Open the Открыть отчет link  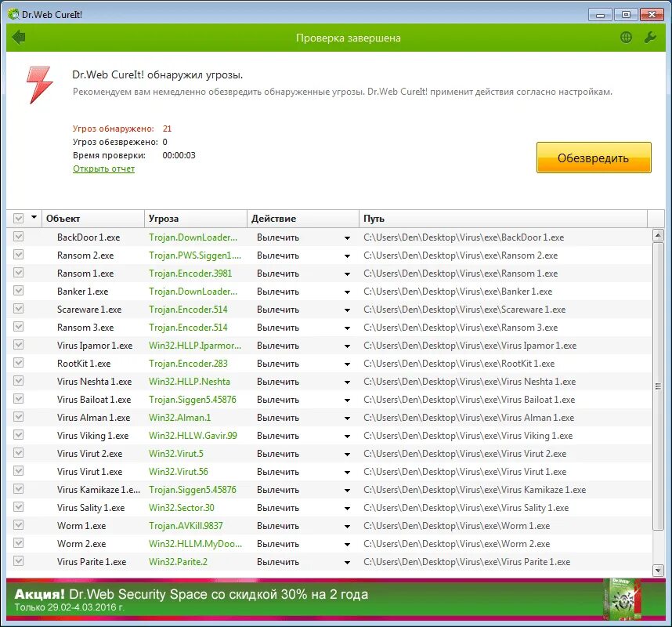pos(103,169)
